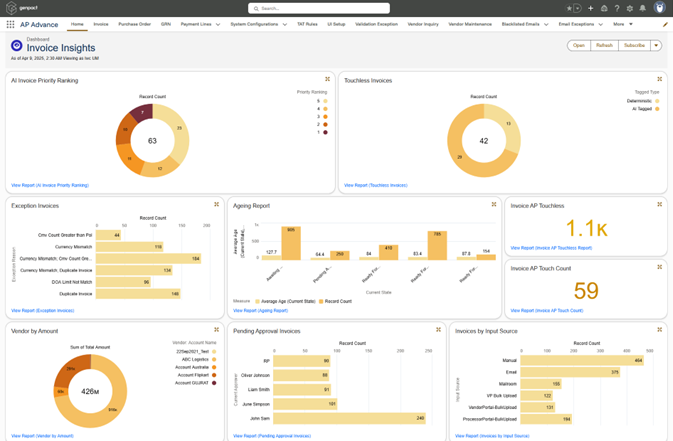View Report for Pending Approval Invoices
This screenshot has height=441, width=673.
pos(272,436)
